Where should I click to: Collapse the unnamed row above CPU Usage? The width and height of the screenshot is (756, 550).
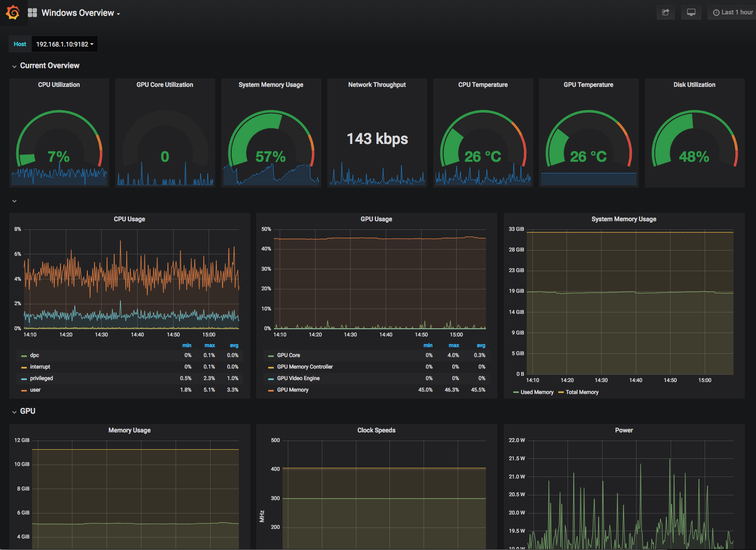(14, 201)
